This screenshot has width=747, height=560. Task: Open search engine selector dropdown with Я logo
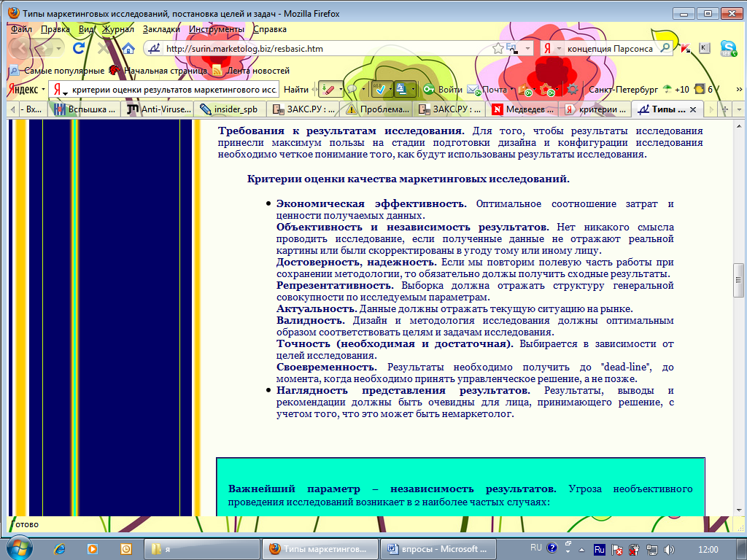pyautogui.click(x=552, y=48)
